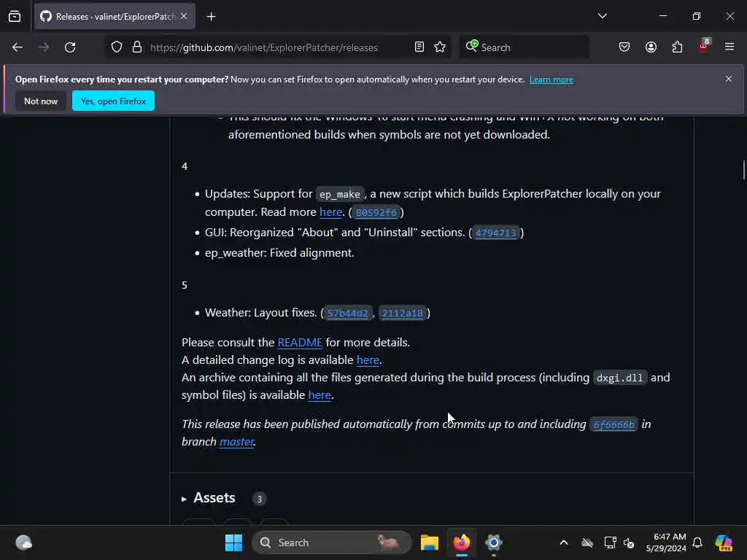Open the 'here' link about ep_make
Viewport: 747px width, 560px height.
330,212
